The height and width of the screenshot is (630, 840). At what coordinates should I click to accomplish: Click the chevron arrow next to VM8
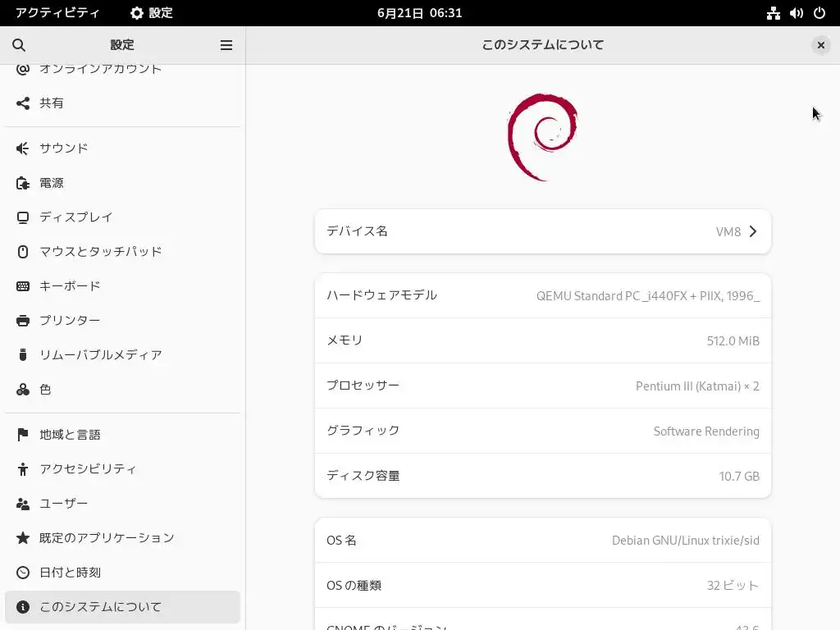click(753, 231)
